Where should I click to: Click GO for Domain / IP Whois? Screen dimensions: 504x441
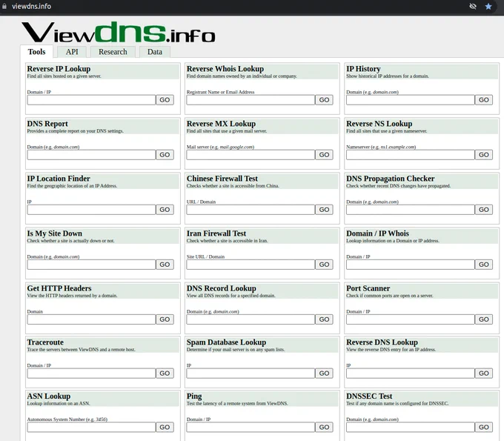(484, 265)
